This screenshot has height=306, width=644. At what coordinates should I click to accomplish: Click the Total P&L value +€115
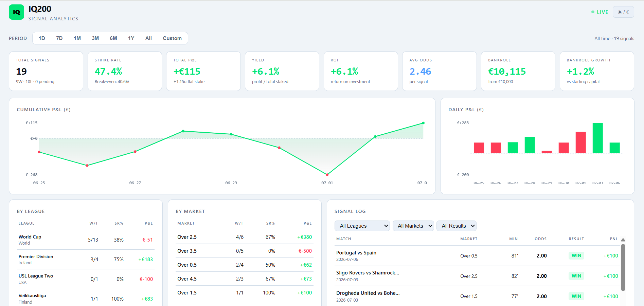187,72
